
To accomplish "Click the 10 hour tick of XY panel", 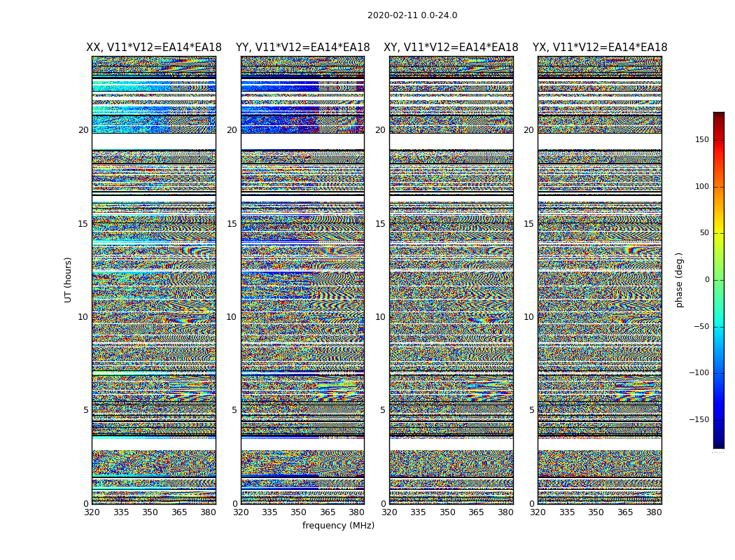I will tap(380, 317).
